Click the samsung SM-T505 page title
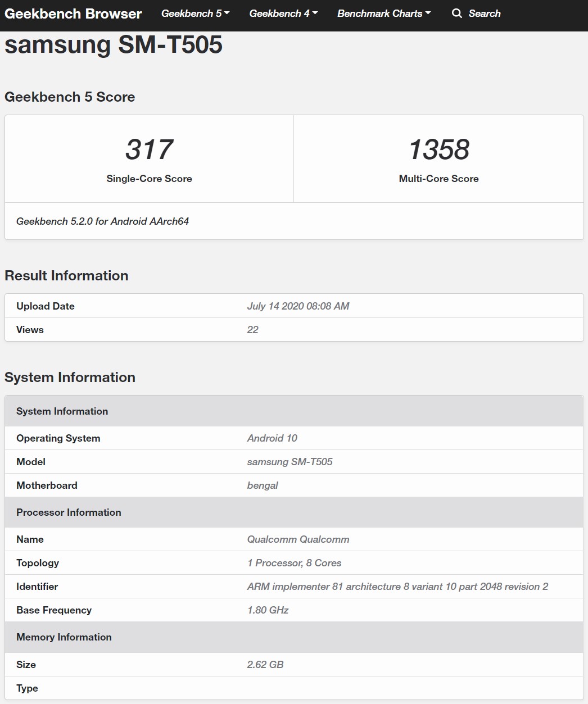The height and width of the screenshot is (704, 588). (114, 45)
